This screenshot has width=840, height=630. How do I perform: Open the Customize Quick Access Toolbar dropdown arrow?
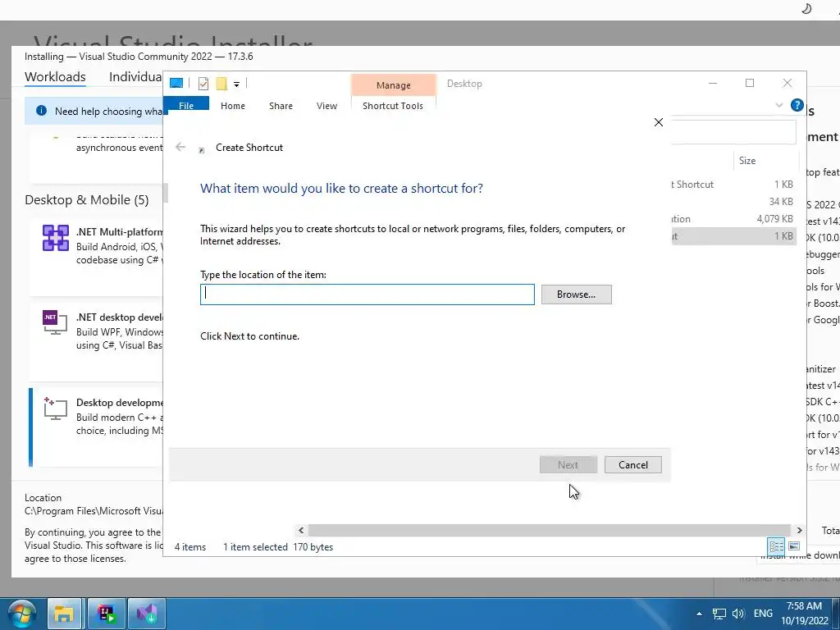click(236, 84)
